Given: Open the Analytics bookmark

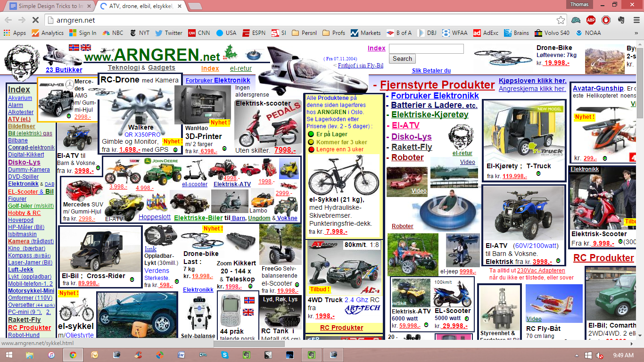Looking at the screenshot, I should (48, 33).
